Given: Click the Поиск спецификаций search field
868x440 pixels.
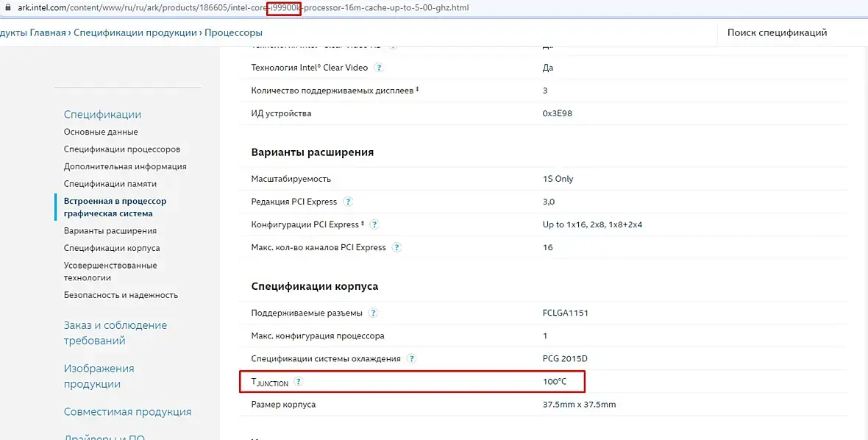Looking at the screenshot, I should [777, 32].
